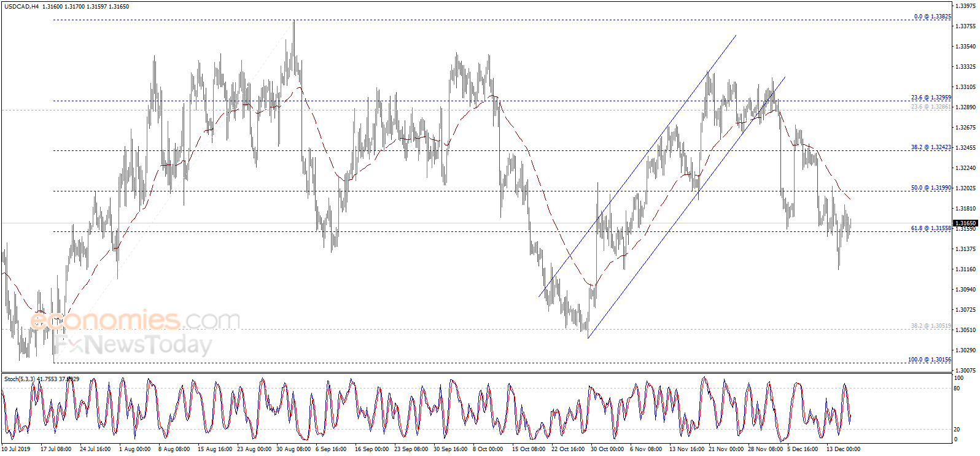
Task: Select the '0.0 @ 1.33825' Fibonacci label
Action: coord(933,17)
